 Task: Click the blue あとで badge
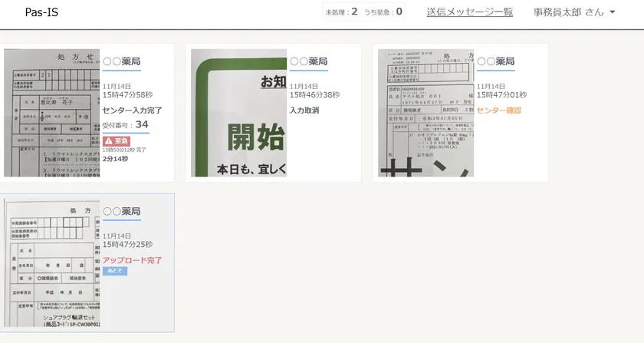(x=115, y=271)
